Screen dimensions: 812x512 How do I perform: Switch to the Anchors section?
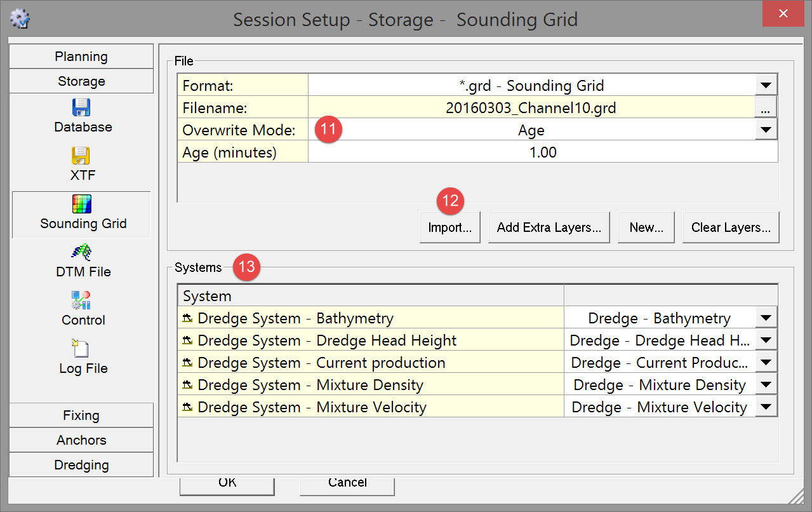coord(81,440)
